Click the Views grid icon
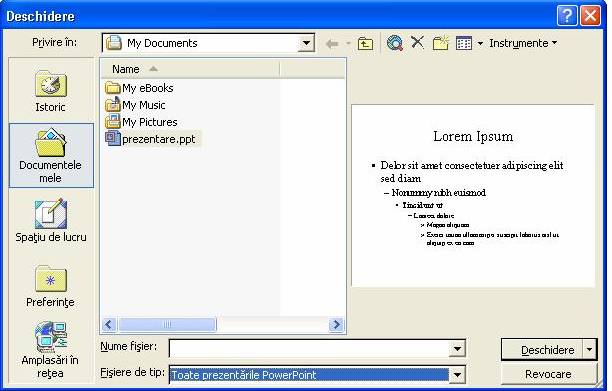The image size is (612, 391). pyautogui.click(x=464, y=43)
